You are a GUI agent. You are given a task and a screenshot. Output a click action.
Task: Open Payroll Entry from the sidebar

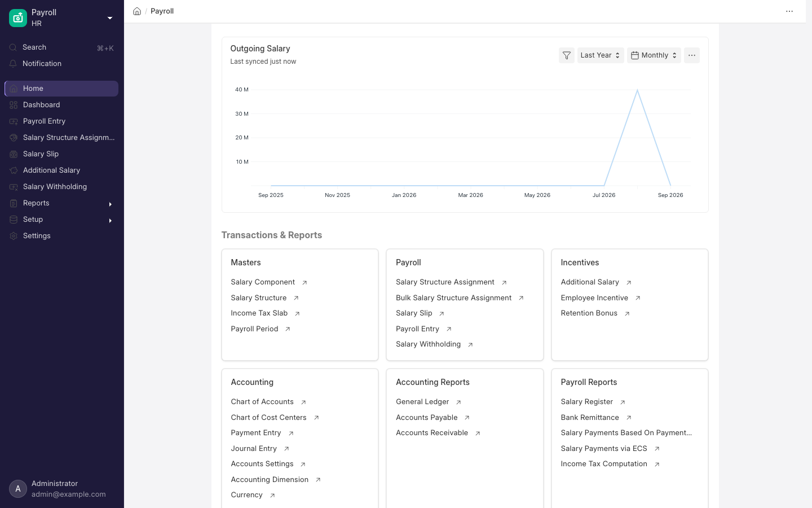click(x=61, y=121)
